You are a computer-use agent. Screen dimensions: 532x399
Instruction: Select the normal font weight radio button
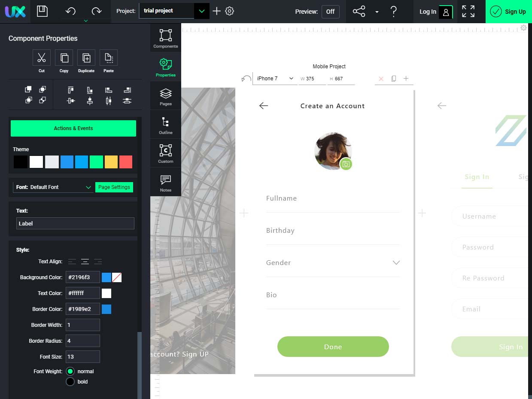coord(70,371)
